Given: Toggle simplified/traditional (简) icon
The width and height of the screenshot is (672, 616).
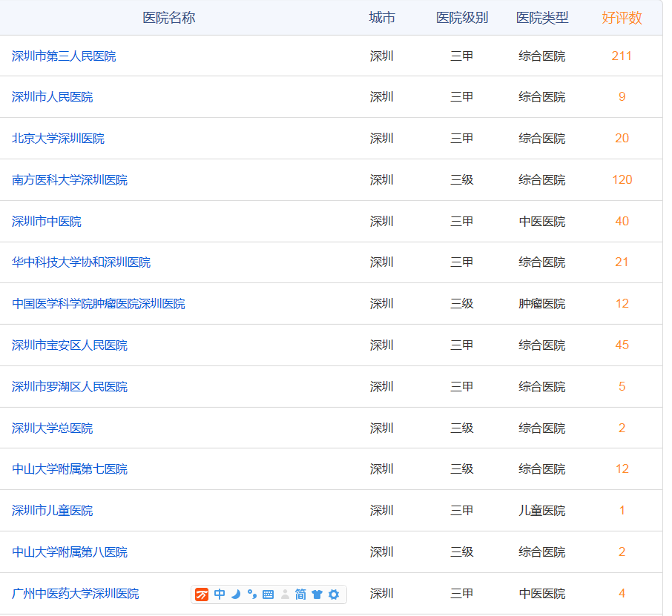Looking at the screenshot, I should 300,595.
